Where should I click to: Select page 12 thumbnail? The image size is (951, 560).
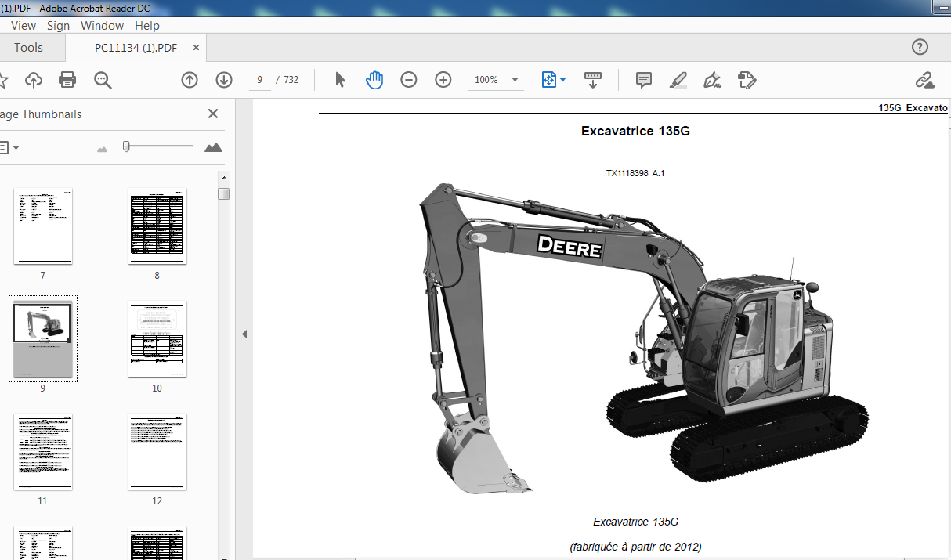tap(157, 452)
